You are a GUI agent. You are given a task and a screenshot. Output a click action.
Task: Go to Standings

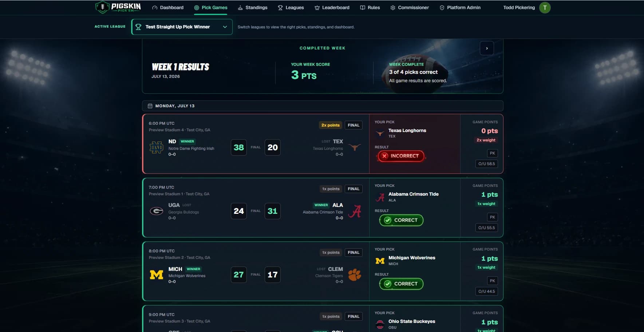(253, 8)
